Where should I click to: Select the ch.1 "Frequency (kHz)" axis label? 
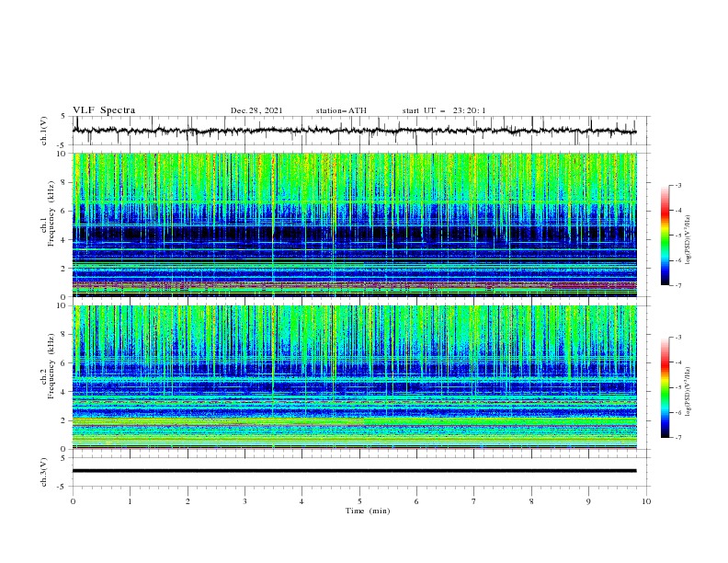[51, 214]
